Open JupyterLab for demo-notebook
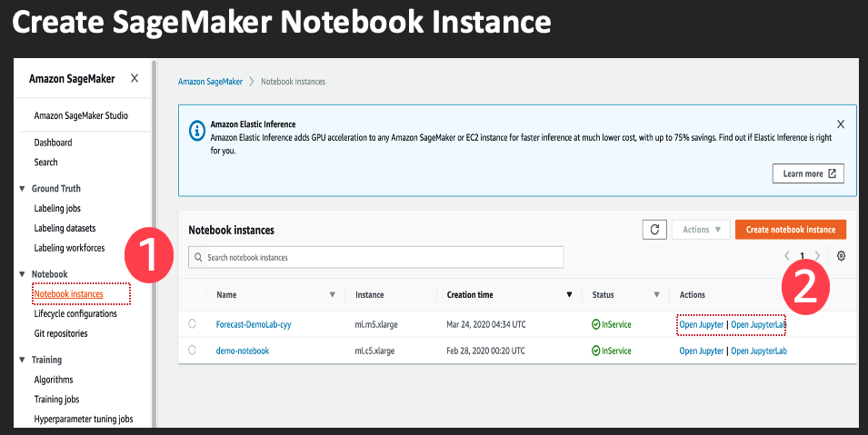868x435 pixels. click(759, 351)
